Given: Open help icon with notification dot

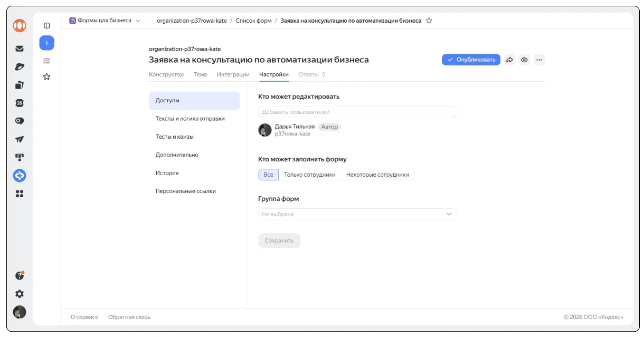Looking at the screenshot, I should [20, 275].
